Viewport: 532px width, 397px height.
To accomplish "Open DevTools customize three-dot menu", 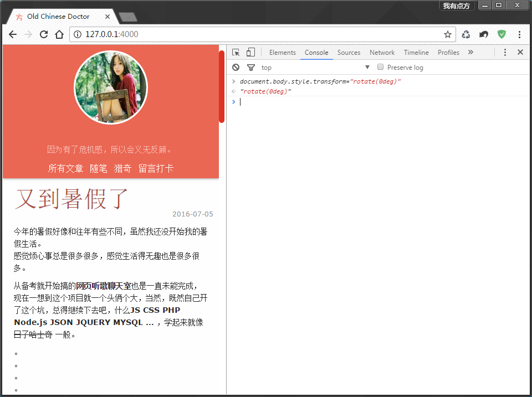I will (x=505, y=53).
